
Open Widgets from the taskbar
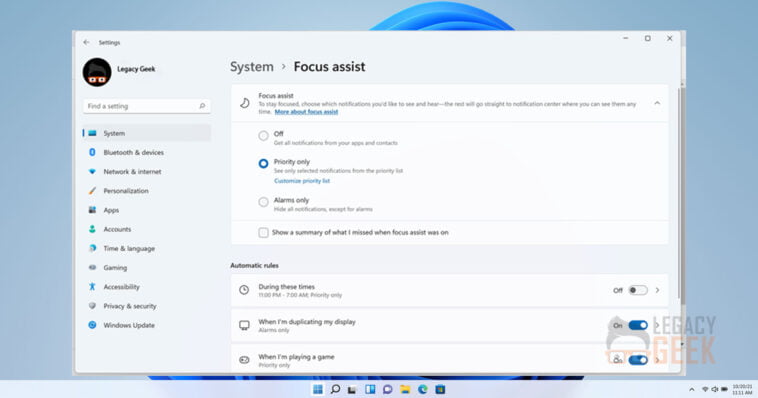(x=370, y=389)
